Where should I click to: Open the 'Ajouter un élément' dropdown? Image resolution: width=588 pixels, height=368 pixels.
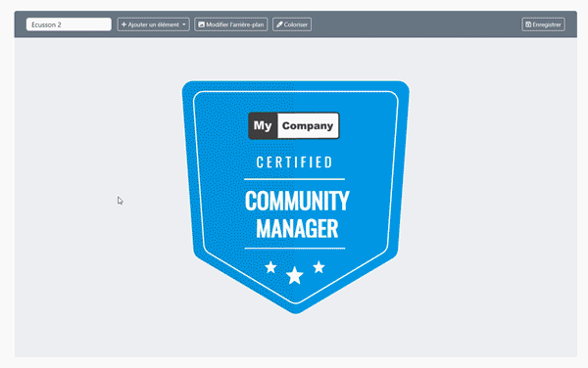pos(154,24)
